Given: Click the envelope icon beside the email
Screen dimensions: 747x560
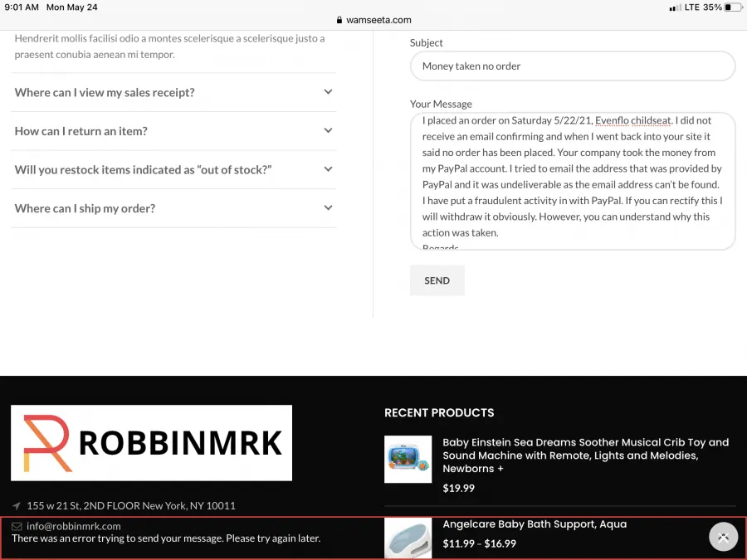Looking at the screenshot, I should click(17, 526).
